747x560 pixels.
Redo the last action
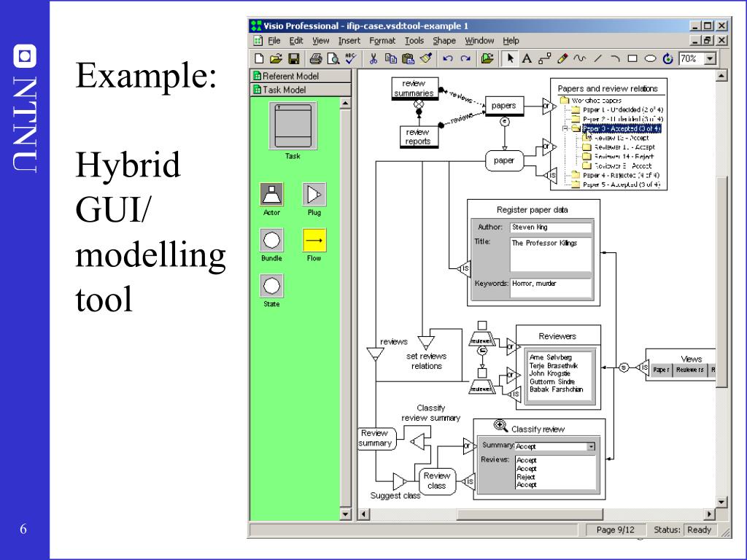(465, 58)
